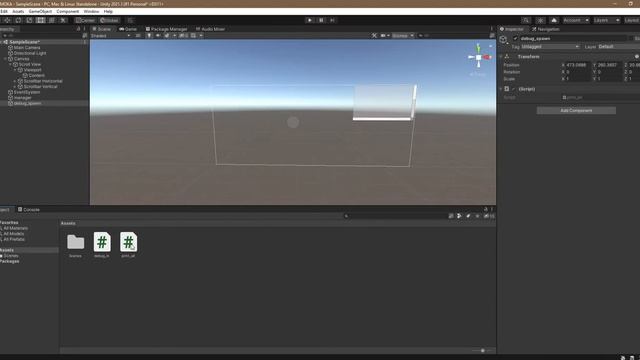Open the Edit menu

4,11
